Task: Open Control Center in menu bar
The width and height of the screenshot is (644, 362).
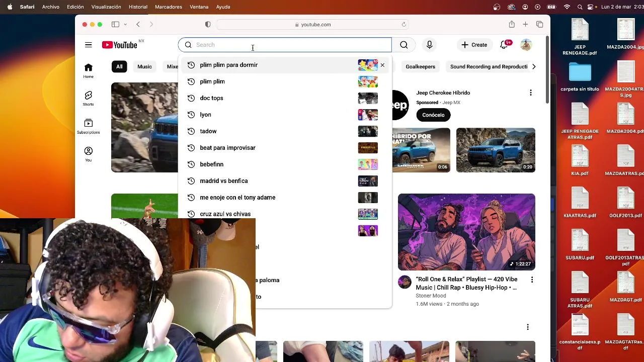Action: (591, 7)
